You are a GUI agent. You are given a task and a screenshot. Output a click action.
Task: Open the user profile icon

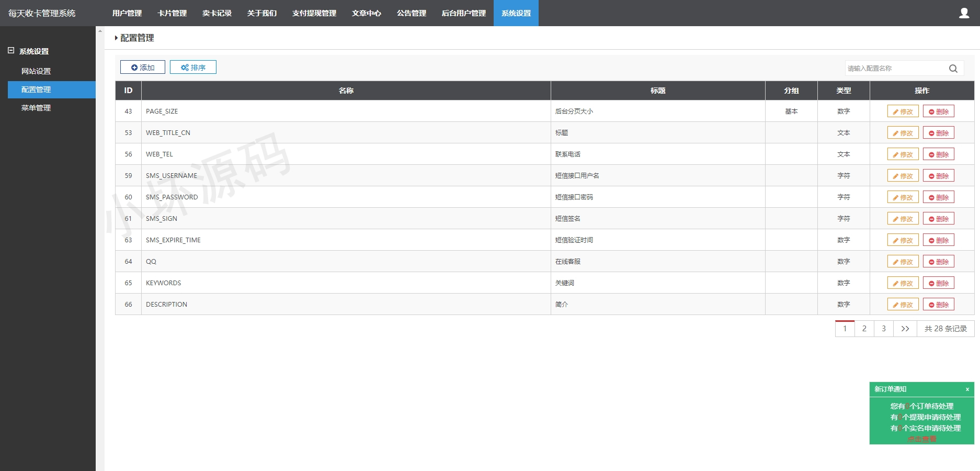[x=964, y=13]
